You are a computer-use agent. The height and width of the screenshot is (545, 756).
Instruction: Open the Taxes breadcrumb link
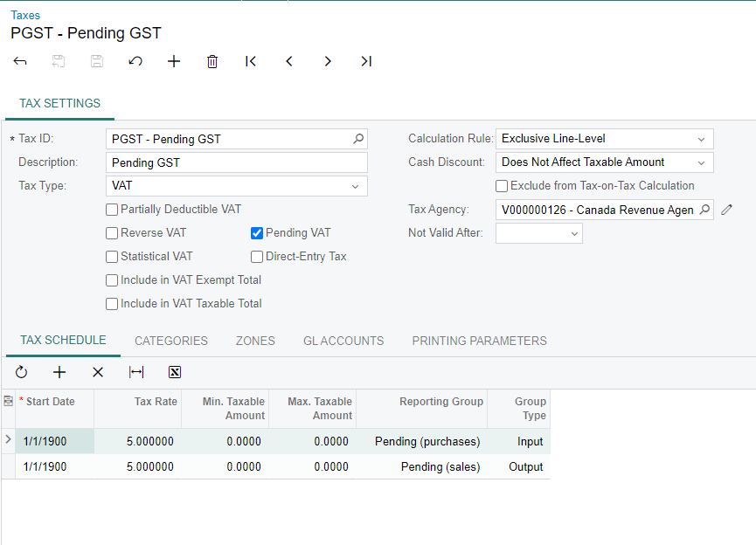tap(25, 16)
